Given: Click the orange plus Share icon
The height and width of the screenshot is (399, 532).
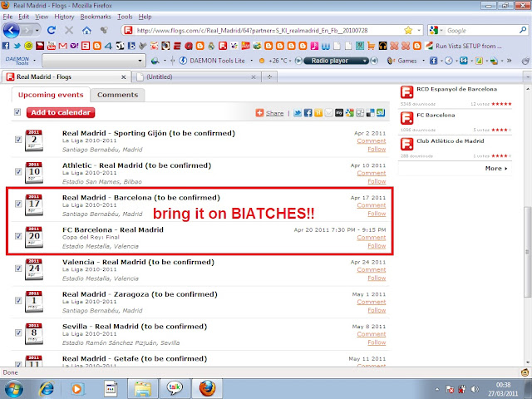Looking at the screenshot, I should tap(259, 113).
